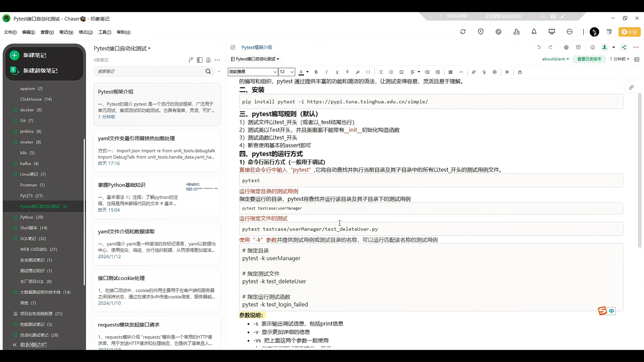This screenshot has height=362, width=644.
Task: Click the toolbar icon right of the paperclip
Action: click(x=484, y=72)
